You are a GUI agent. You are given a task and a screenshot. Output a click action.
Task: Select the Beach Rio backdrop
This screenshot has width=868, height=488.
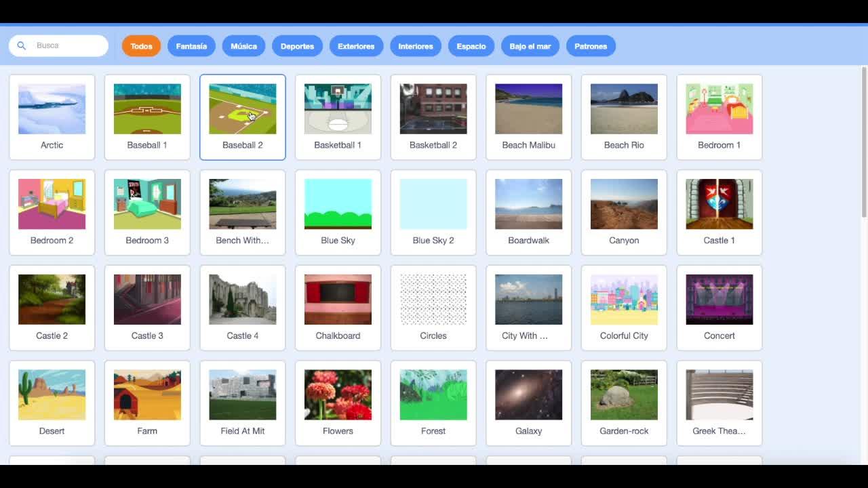tap(624, 117)
